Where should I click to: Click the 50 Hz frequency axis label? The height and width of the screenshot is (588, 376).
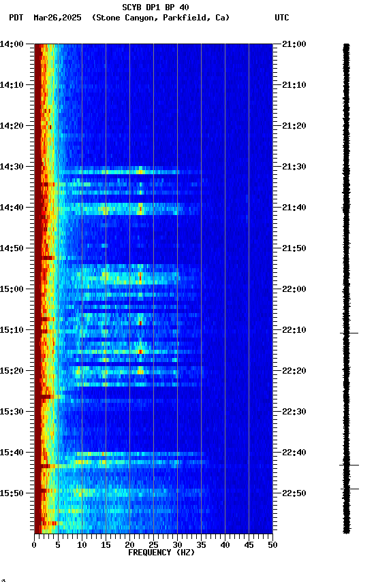coord(273,545)
